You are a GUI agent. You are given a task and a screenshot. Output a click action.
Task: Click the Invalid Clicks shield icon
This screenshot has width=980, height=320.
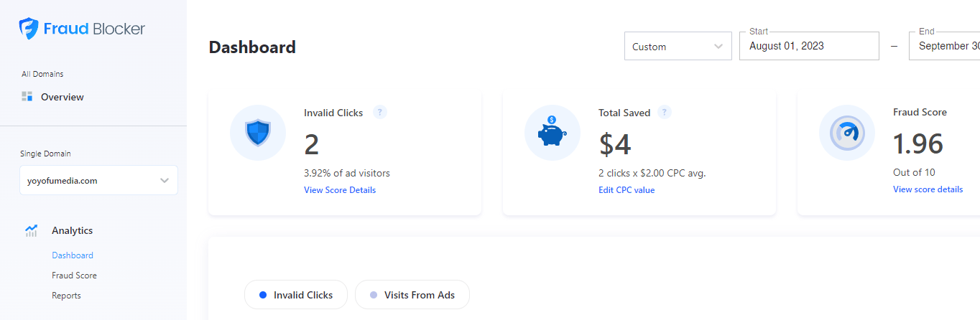point(258,133)
